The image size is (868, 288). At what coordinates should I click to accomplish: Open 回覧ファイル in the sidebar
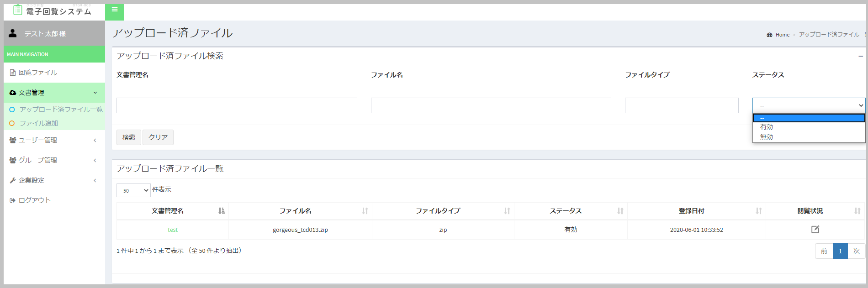[x=38, y=73]
